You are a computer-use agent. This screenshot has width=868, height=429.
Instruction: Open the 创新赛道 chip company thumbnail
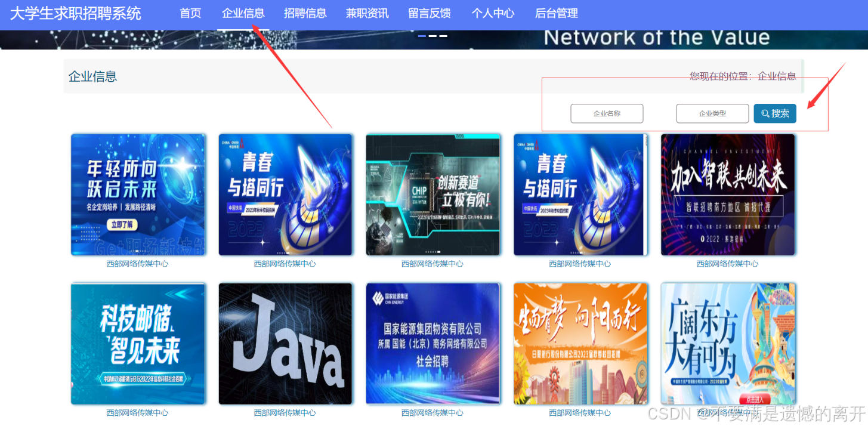coord(433,195)
